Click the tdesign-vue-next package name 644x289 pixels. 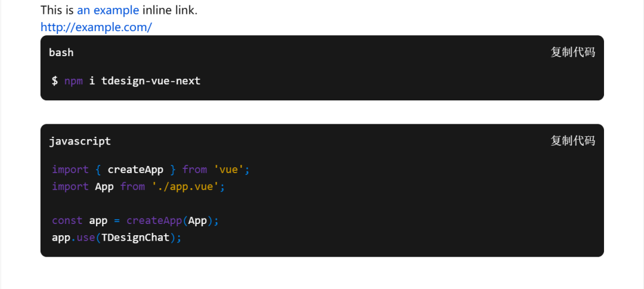pyautogui.click(x=151, y=81)
